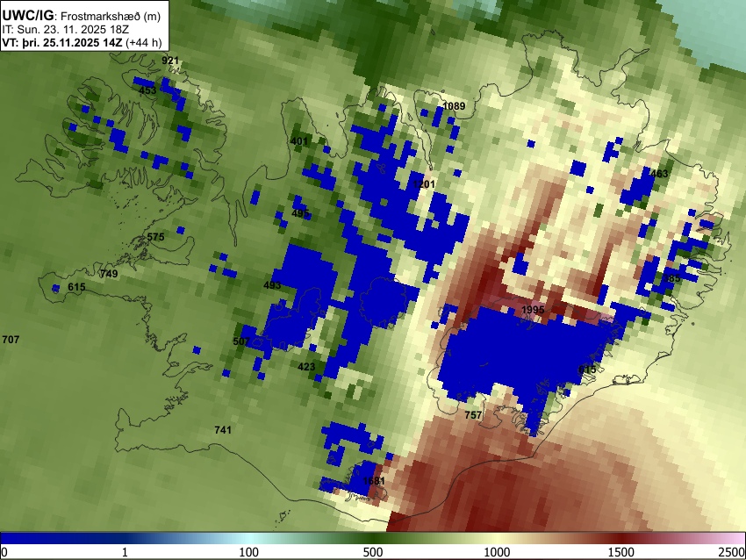Click the map value 1995

coord(533,310)
